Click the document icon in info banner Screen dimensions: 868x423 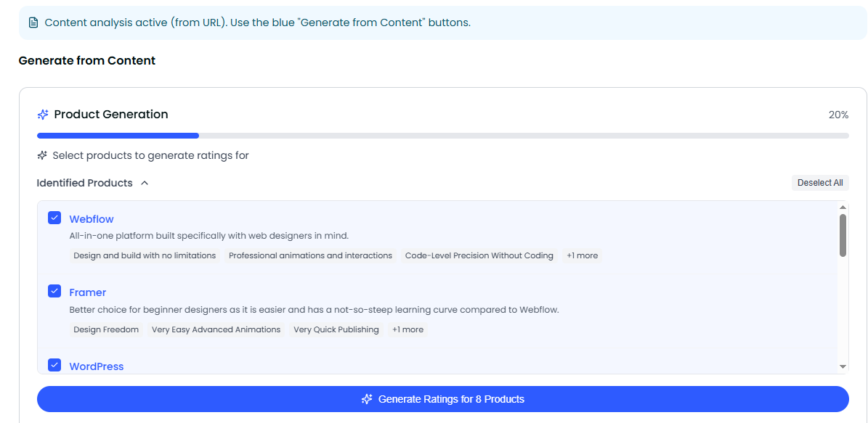pyautogui.click(x=33, y=22)
